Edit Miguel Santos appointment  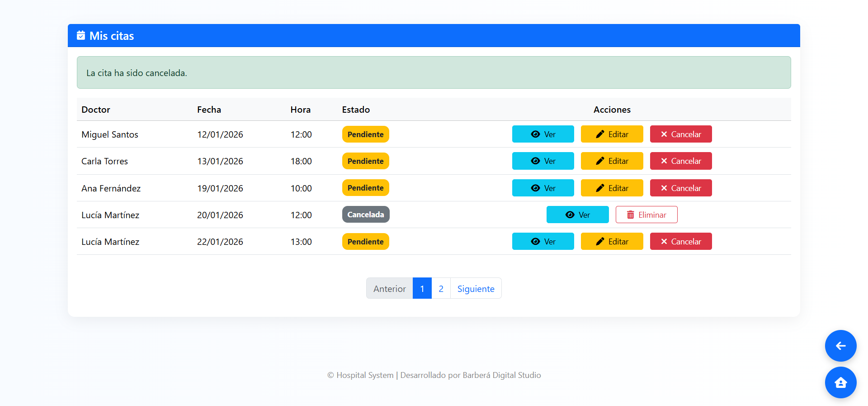tap(612, 134)
